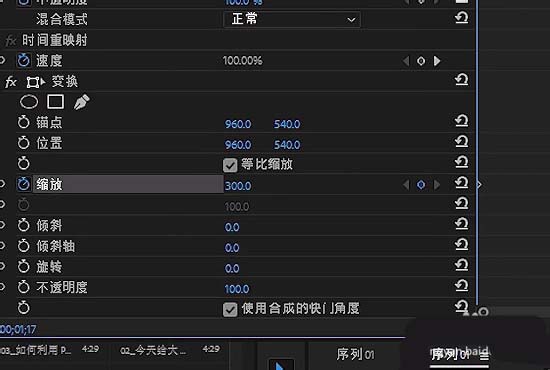Toggle the 位置 stopwatch animation
Image resolution: width=550 pixels, height=370 pixels.
coord(24,143)
